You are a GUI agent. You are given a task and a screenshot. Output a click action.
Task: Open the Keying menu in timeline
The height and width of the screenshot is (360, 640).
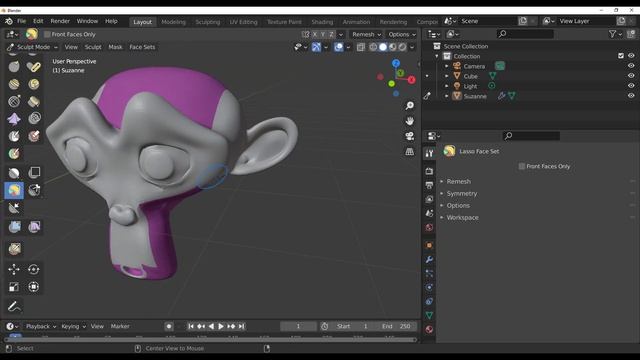click(73, 326)
